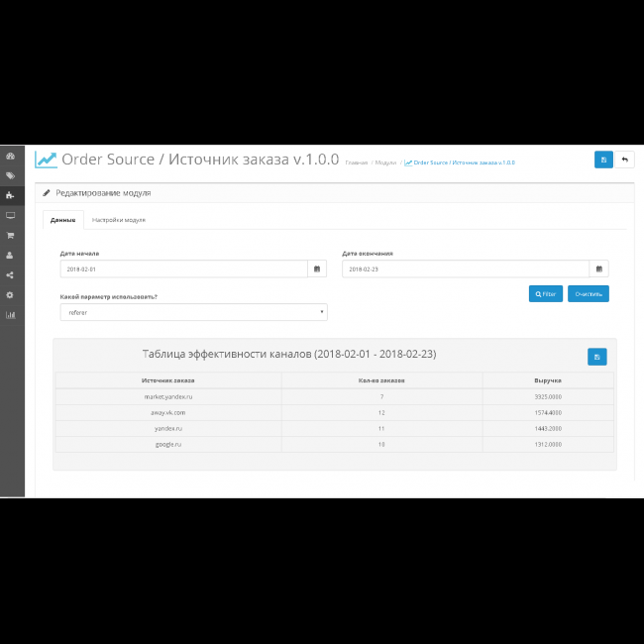Click the Модули breadcrumb link
The image size is (644, 644).
point(385,162)
